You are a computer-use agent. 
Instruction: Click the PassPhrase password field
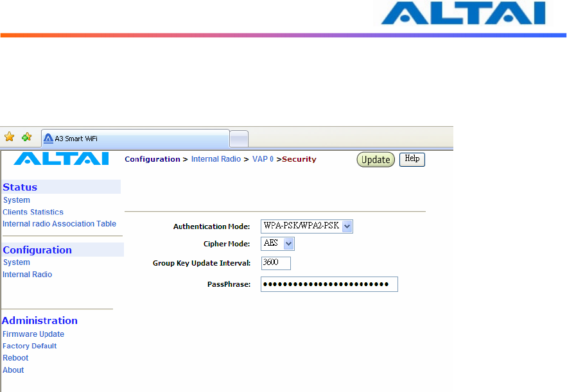[329, 284]
